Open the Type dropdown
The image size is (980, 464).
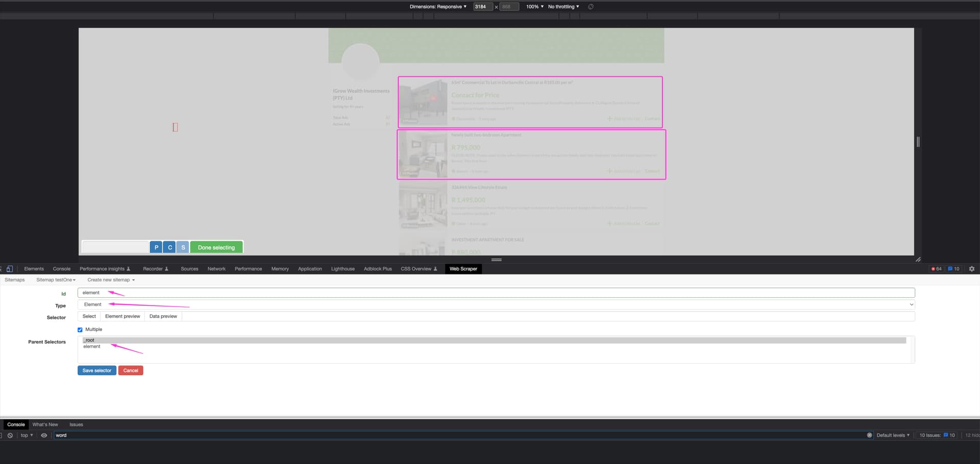[x=496, y=304]
